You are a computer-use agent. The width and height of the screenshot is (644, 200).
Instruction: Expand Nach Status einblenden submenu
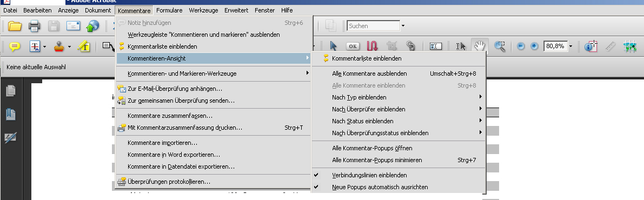[399, 121]
